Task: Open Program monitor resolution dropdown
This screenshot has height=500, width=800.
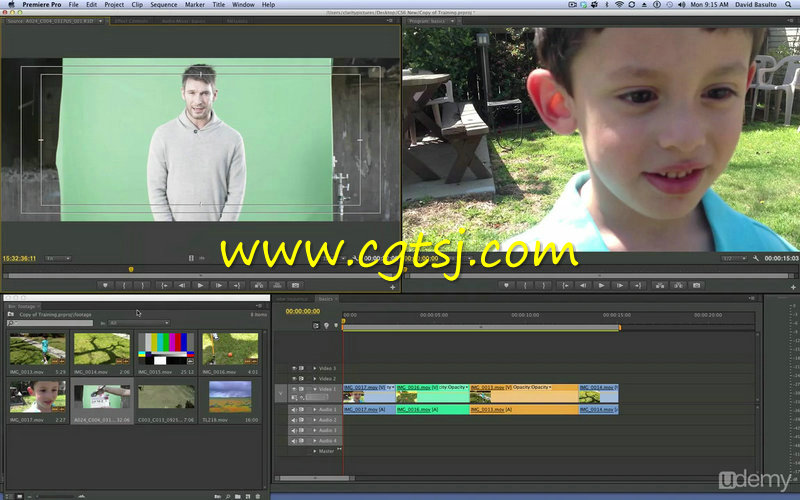Action: tap(734, 259)
